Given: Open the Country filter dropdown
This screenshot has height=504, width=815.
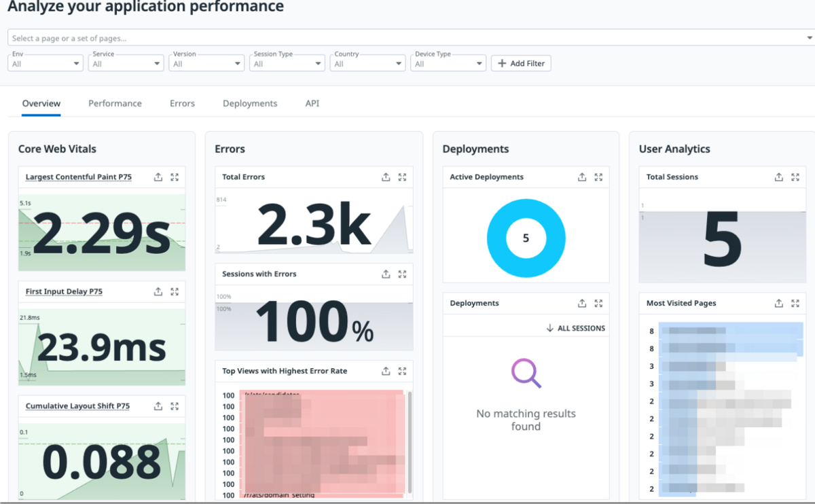Looking at the screenshot, I should [367, 63].
